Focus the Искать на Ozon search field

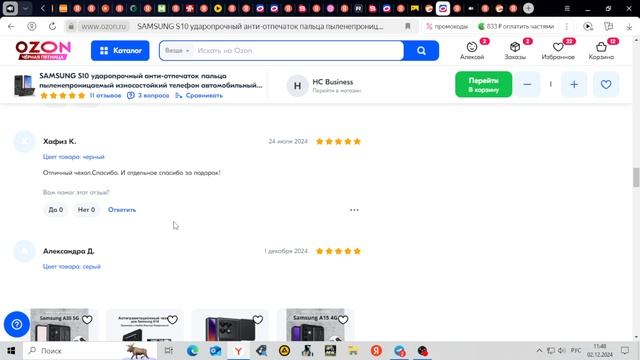tap(298, 51)
